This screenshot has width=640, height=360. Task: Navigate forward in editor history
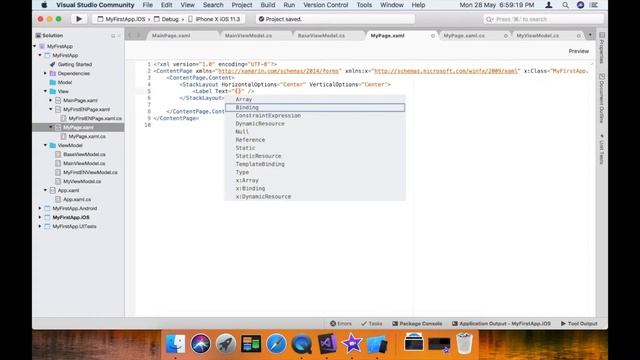[138, 36]
